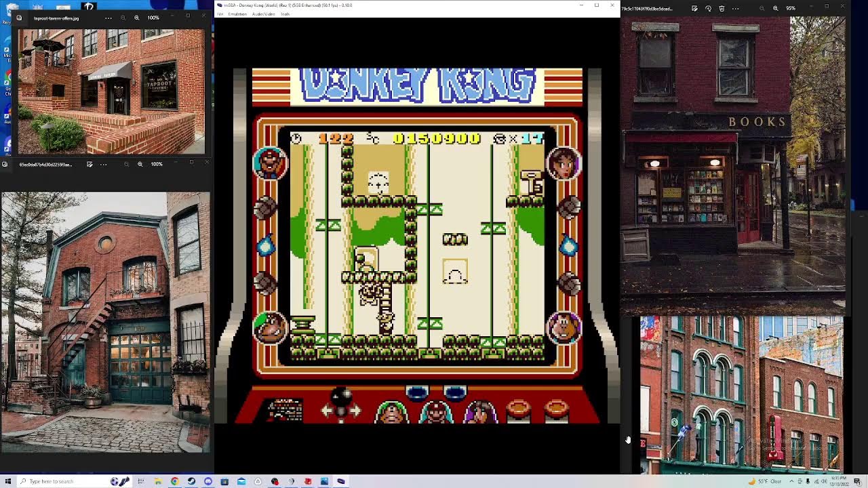The width and height of the screenshot is (868, 488).
Task: Open the Audio/Video menu in mGBA
Action: [x=264, y=14]
